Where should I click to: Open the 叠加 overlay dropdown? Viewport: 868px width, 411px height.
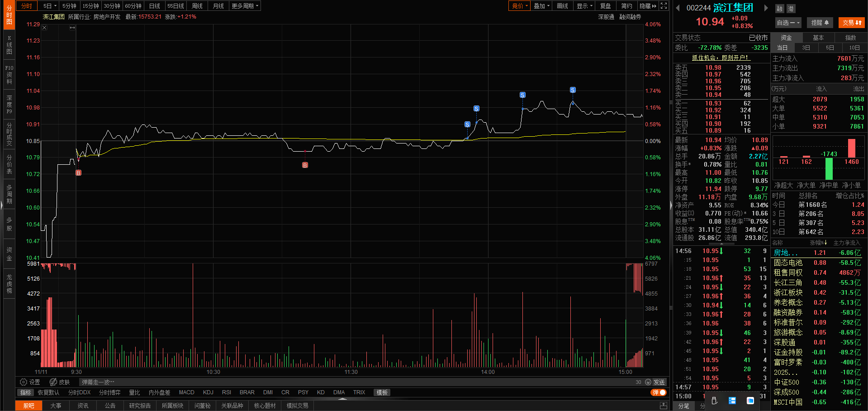coord(541,6)
